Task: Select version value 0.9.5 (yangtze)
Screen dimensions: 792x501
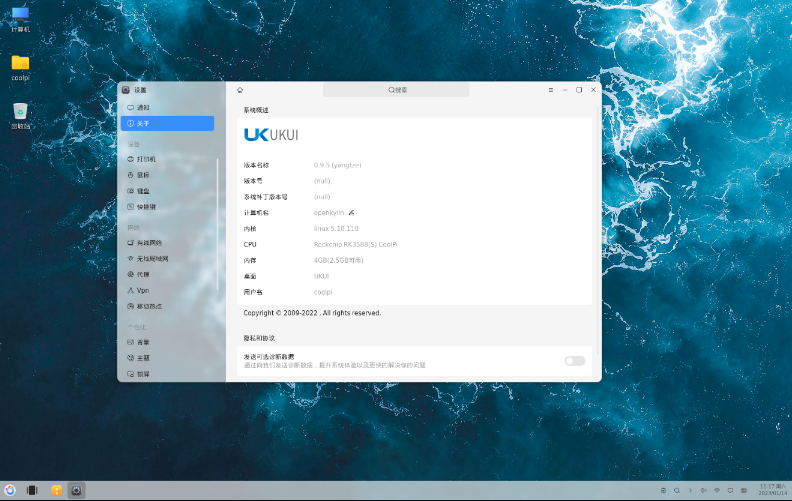Action: pyautogui.click(x=337, y=165)
